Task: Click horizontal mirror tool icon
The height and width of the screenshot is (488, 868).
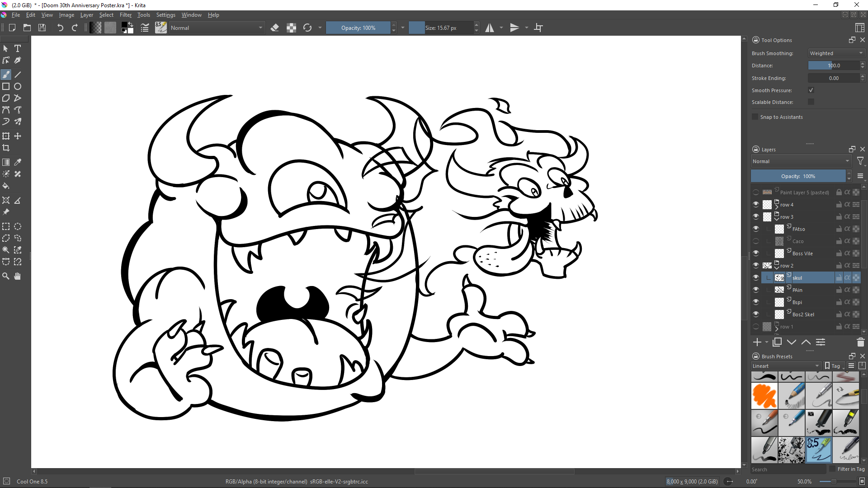Action: click(x=490, y=28)
